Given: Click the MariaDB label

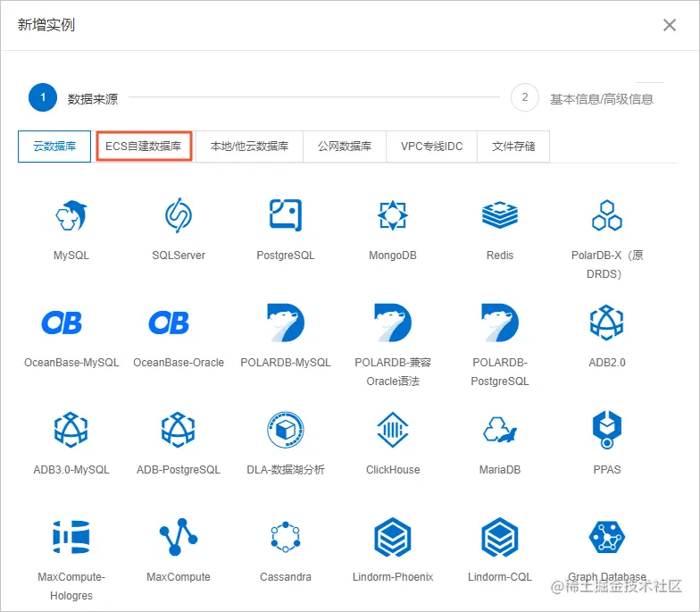Looking at the screenshot, I should (500, 470).
